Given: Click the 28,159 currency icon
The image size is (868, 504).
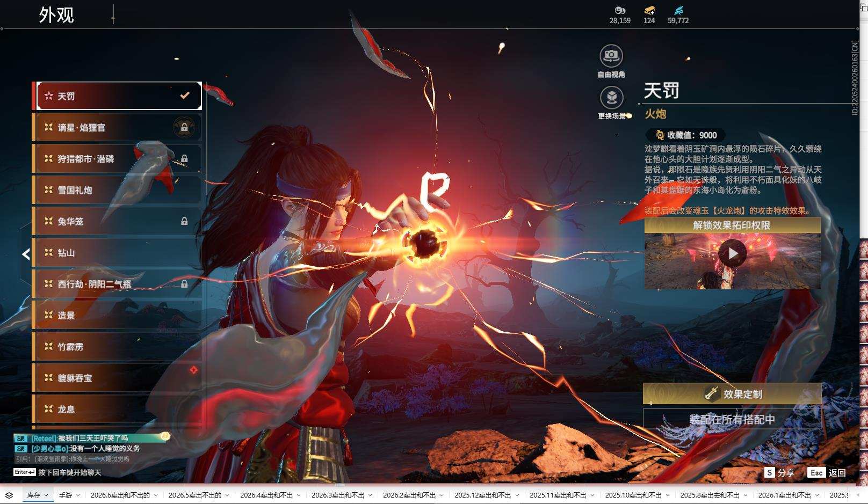Looking at the screenshot, I should pos(620,10).
